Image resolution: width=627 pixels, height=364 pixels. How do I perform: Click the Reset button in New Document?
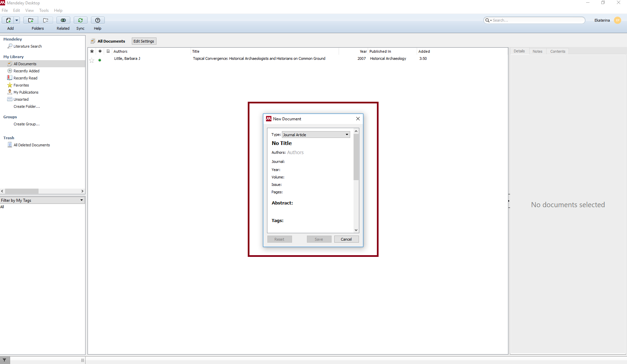(280, 239)
